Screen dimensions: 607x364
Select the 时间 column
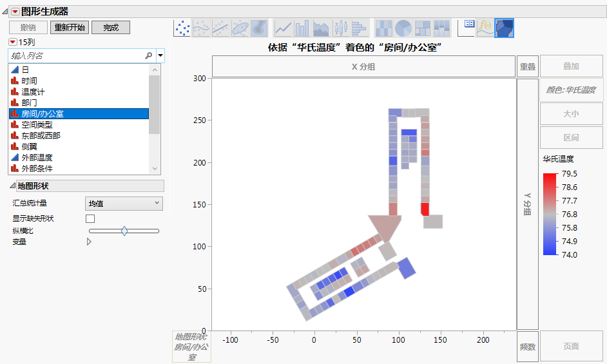pyautogui.click(x=79, y=81)
